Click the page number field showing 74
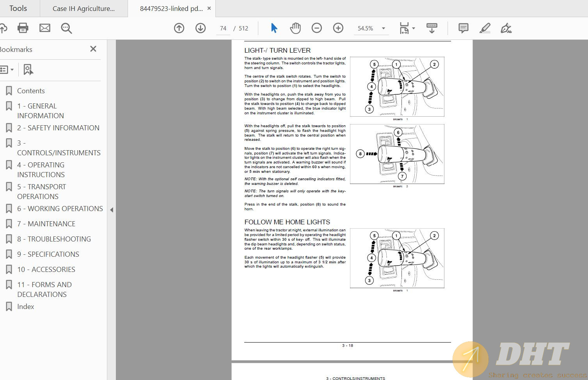 tap(223, 28)
